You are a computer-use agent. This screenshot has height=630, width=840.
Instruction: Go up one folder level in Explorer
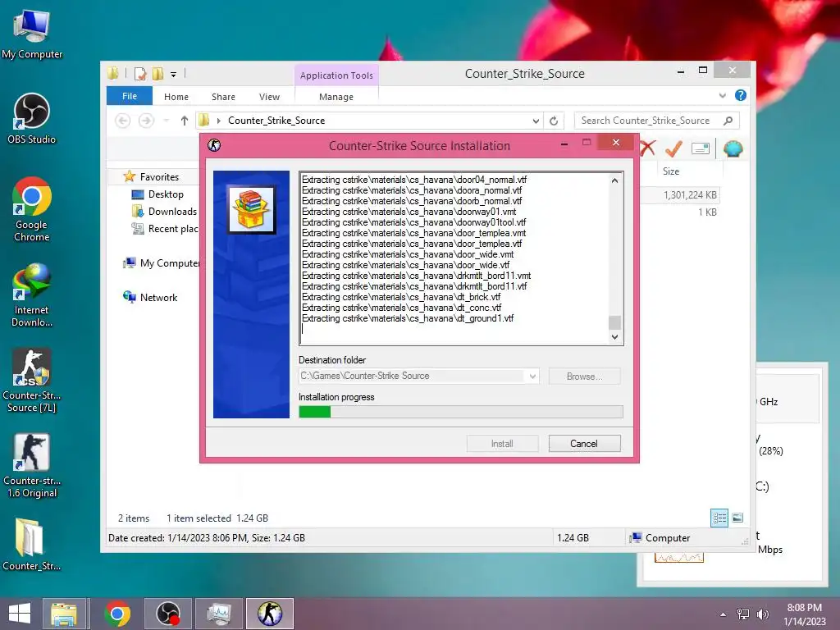point(185,121)
